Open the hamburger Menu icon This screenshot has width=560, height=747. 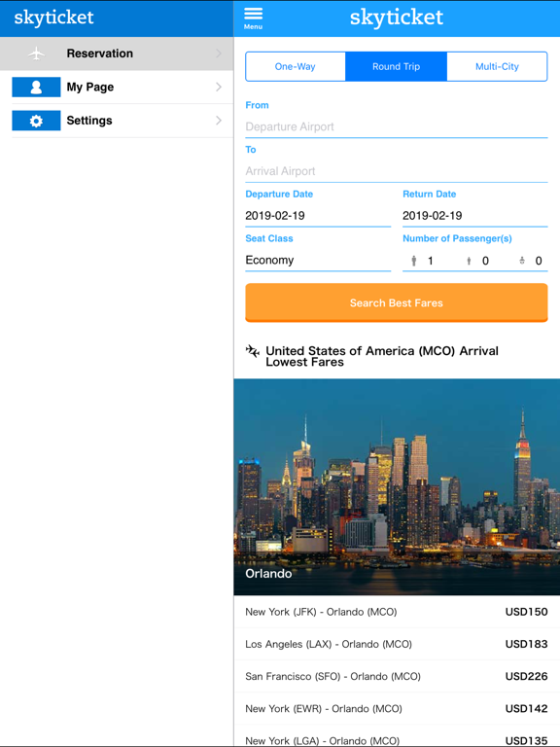point(253,18)
